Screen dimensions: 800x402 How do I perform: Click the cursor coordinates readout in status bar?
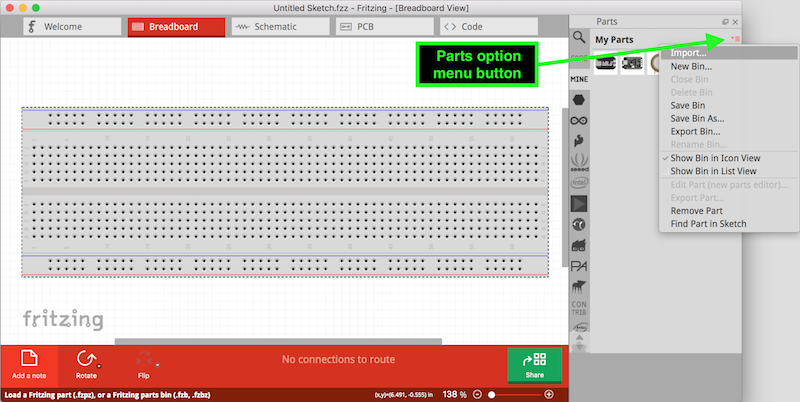404,395
